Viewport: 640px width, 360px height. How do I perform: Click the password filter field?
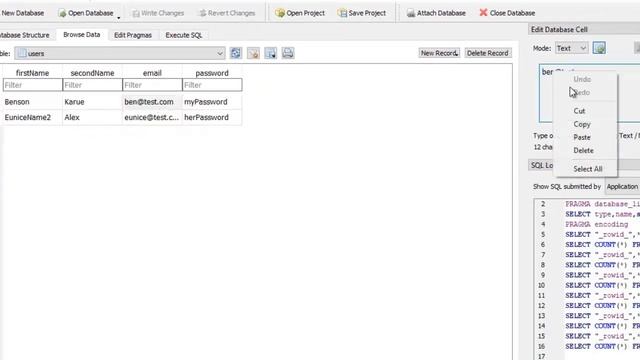pos(212,85)
